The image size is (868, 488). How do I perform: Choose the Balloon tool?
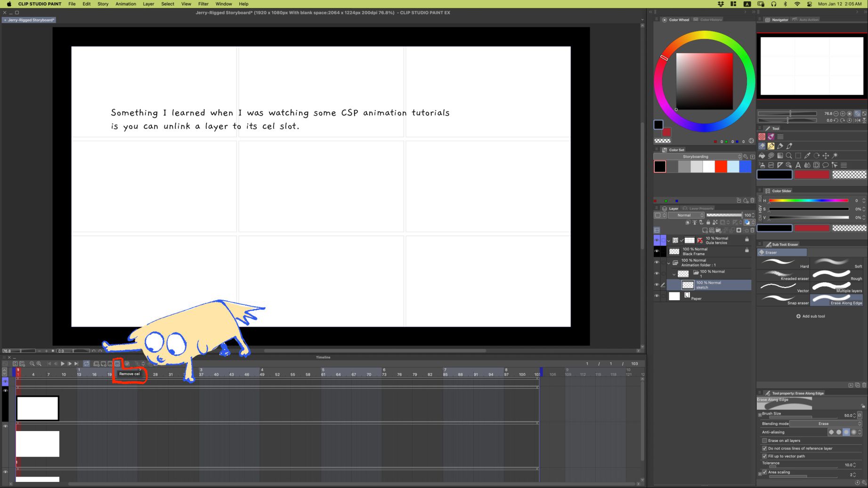826,165
